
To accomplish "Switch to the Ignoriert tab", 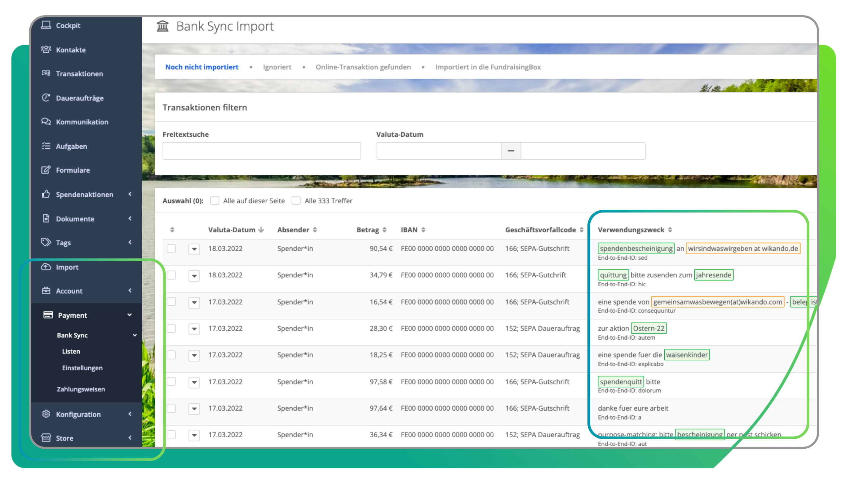I will 277,67.
